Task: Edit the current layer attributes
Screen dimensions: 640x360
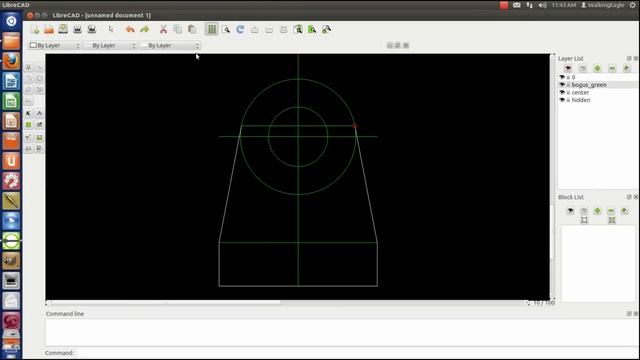Action: [627, 69]
